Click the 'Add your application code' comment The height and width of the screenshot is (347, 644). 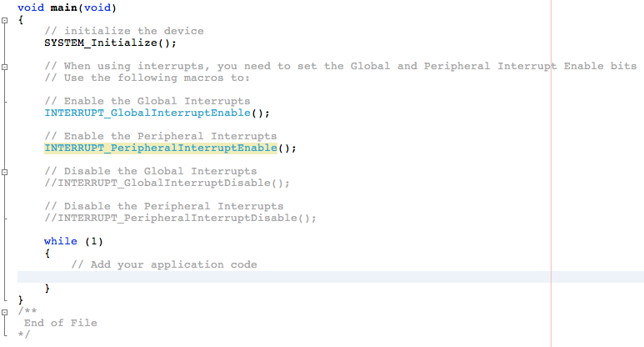164,264
